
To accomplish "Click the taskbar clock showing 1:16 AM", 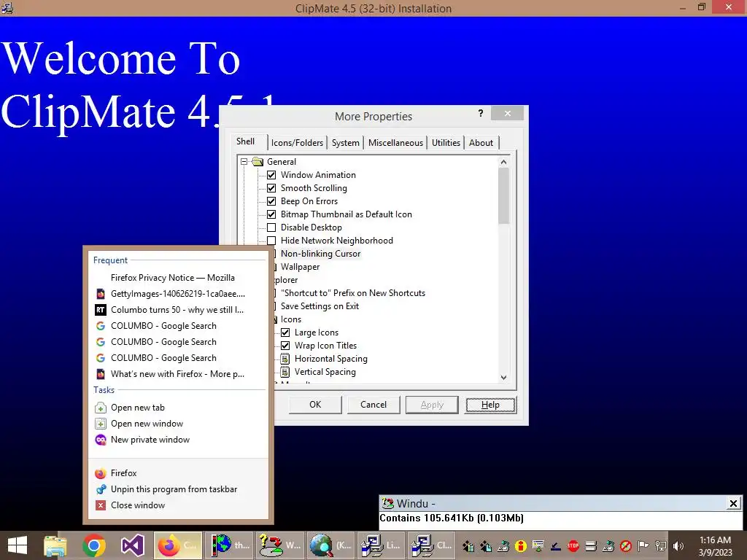I will 715,546.
